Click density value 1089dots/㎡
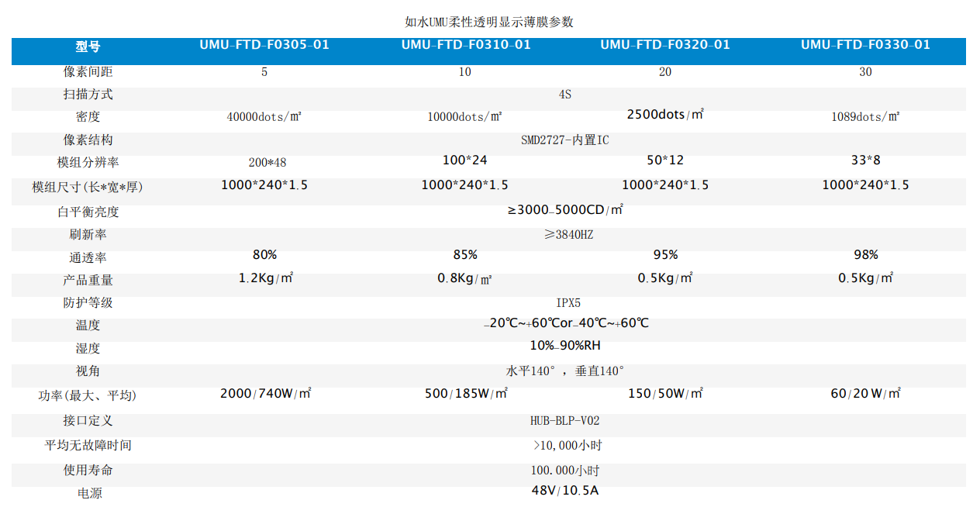 865,117
